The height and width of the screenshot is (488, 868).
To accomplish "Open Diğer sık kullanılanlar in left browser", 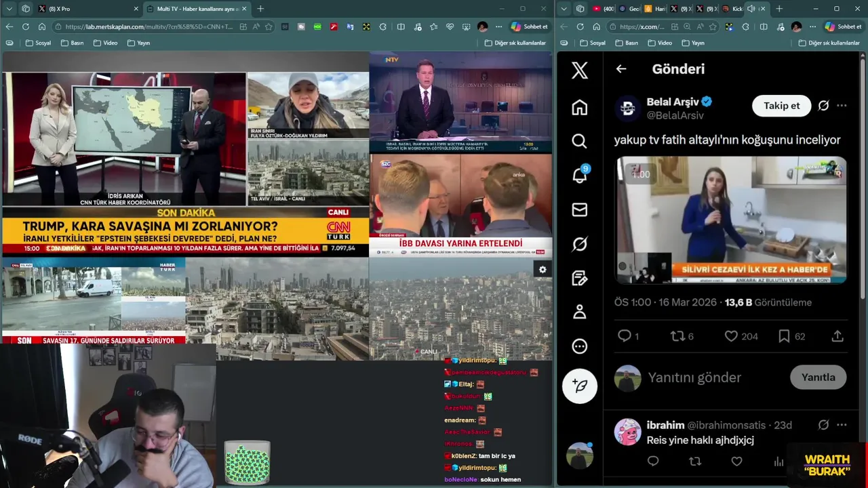I will point(515,43).
